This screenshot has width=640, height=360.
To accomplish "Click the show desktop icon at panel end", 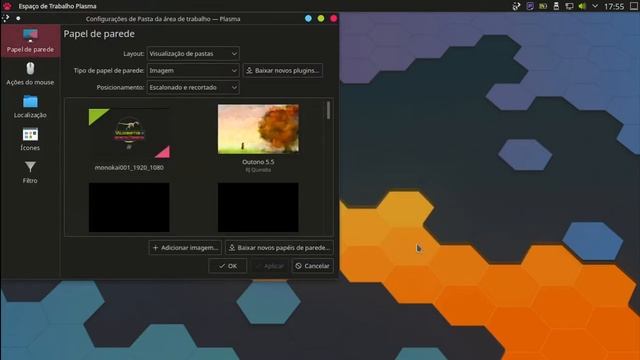I will point(634,6).
